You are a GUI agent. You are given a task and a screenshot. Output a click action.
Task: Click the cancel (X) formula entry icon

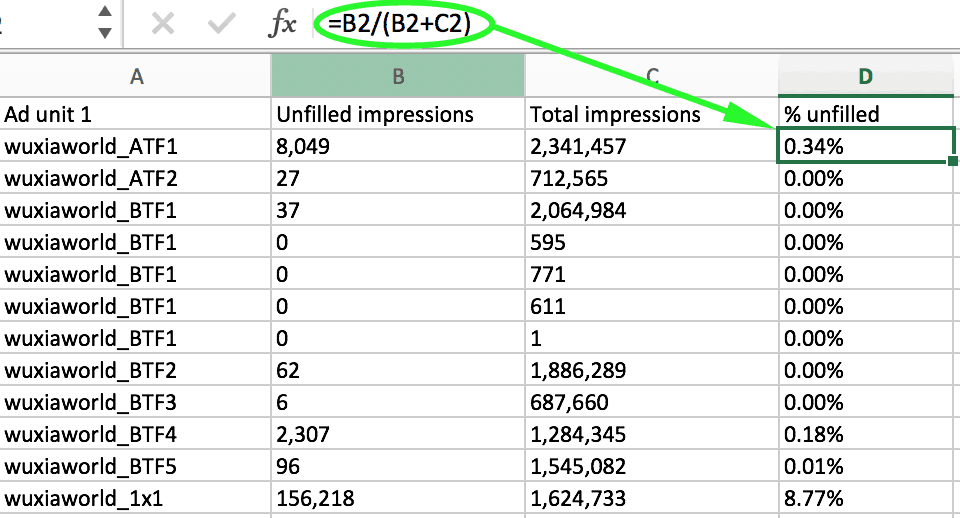pos(163,24)
